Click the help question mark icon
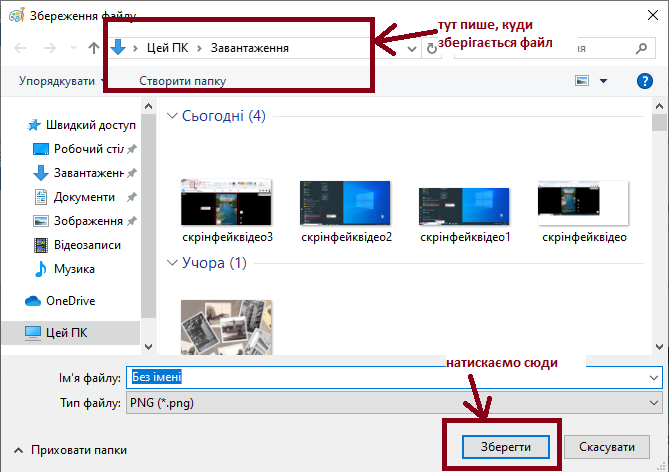Image resolution: width=669 pixels, height=472 pixels. pyautogui.click(x=645, y=81)
